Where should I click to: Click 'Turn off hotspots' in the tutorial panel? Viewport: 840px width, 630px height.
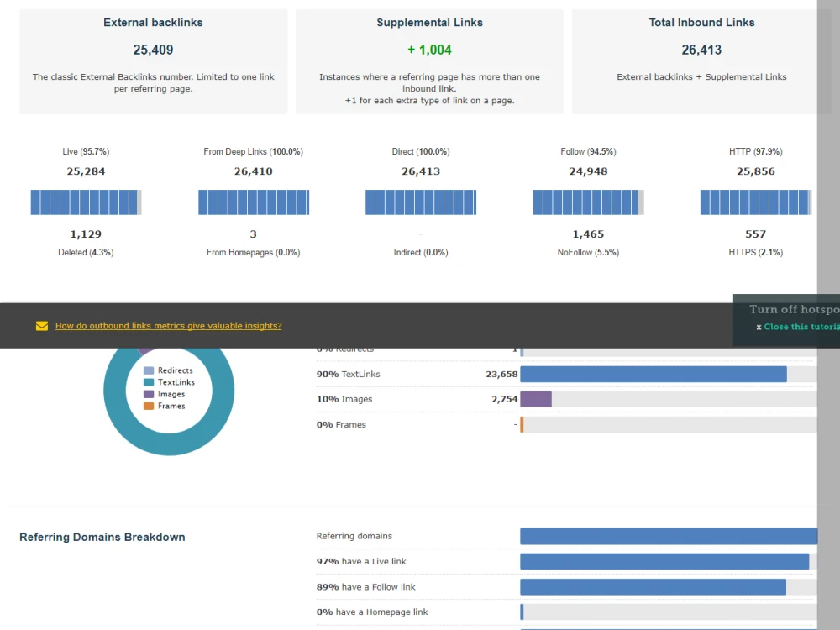pos(795,309)
